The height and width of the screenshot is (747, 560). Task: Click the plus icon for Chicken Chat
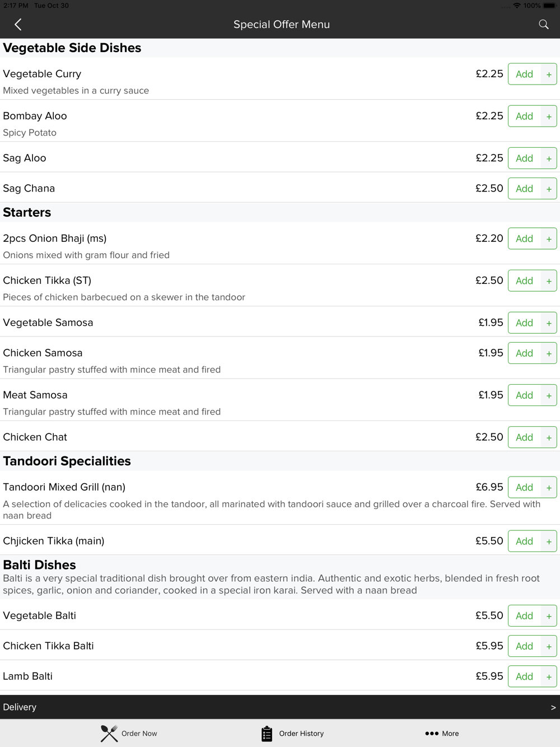(x=549, y=437)
